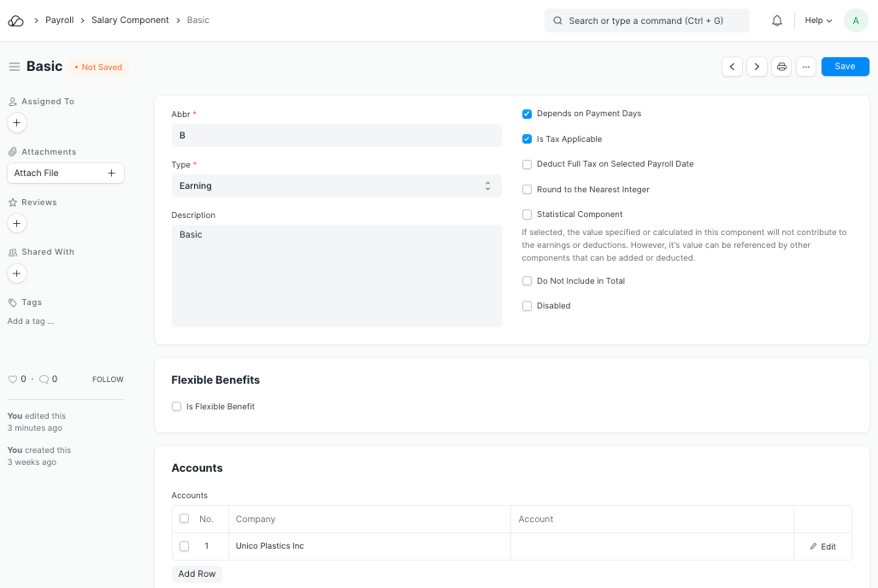
Task: Uncheck Depends on Payment Days
Action: [527, 114]
